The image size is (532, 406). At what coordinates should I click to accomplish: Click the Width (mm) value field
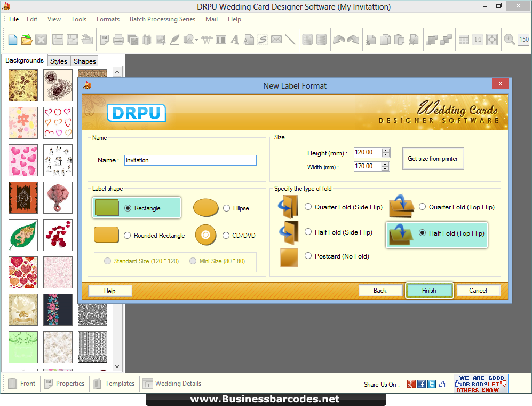click(x=368, y=167)
